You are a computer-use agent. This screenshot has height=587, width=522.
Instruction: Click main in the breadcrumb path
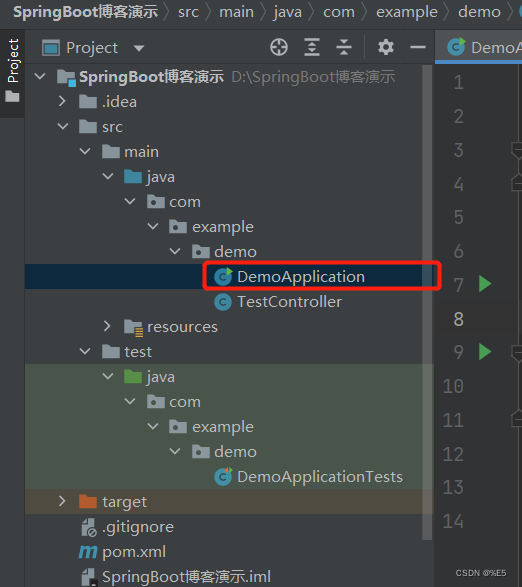(x=237, y=12)
